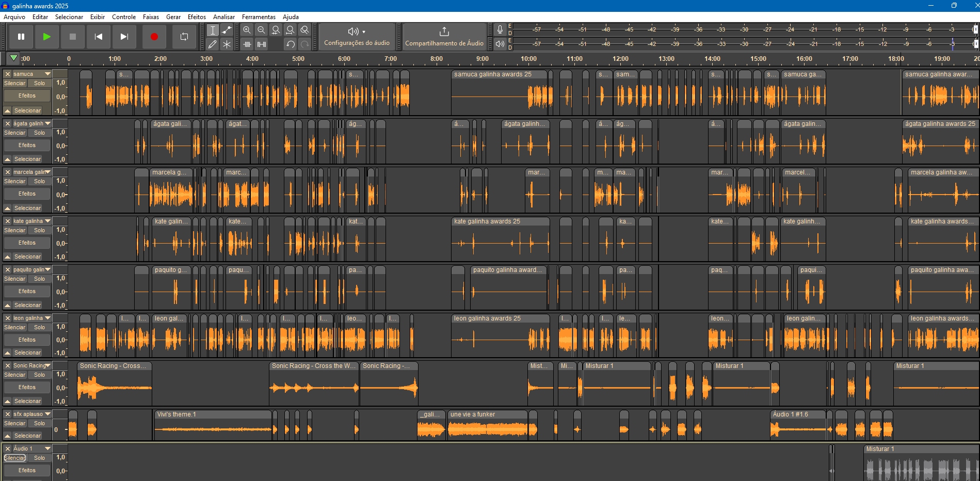
Task: Open the Efeitos menu in the menu bar
Action: pos(197,17)
